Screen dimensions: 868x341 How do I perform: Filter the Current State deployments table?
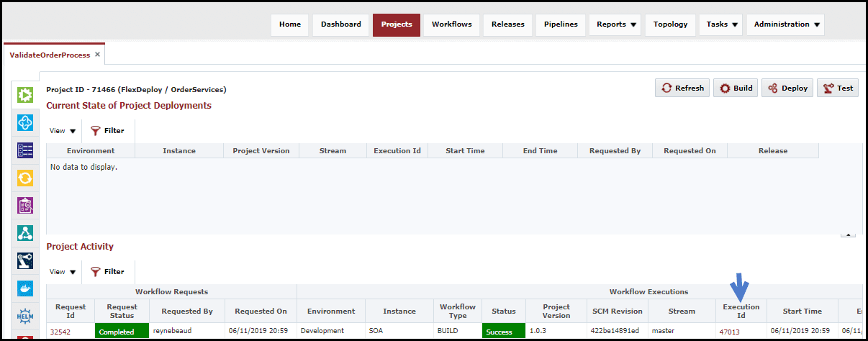pos(107,131)
